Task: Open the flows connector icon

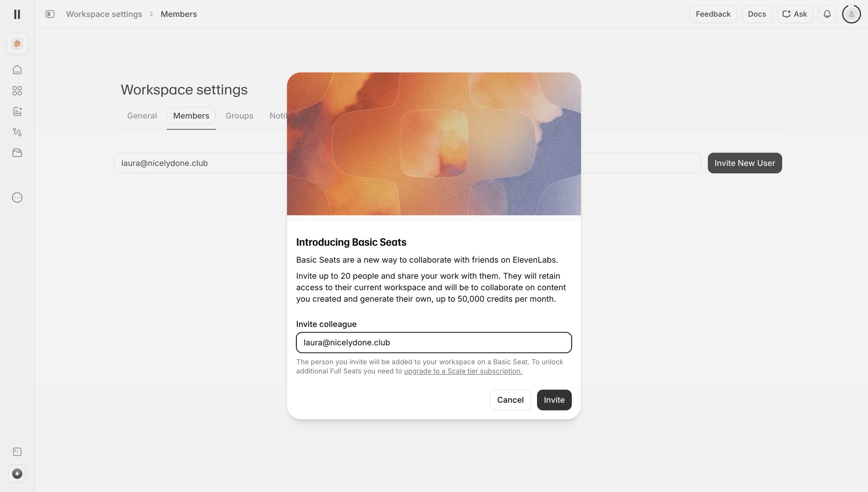Action: (17, 132)
